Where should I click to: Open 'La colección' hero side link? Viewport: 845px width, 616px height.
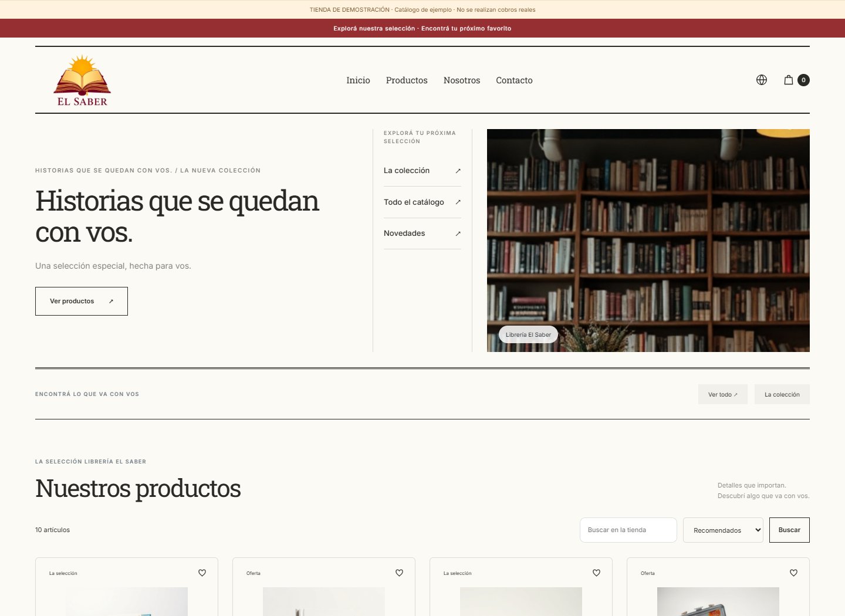point(422,171)
